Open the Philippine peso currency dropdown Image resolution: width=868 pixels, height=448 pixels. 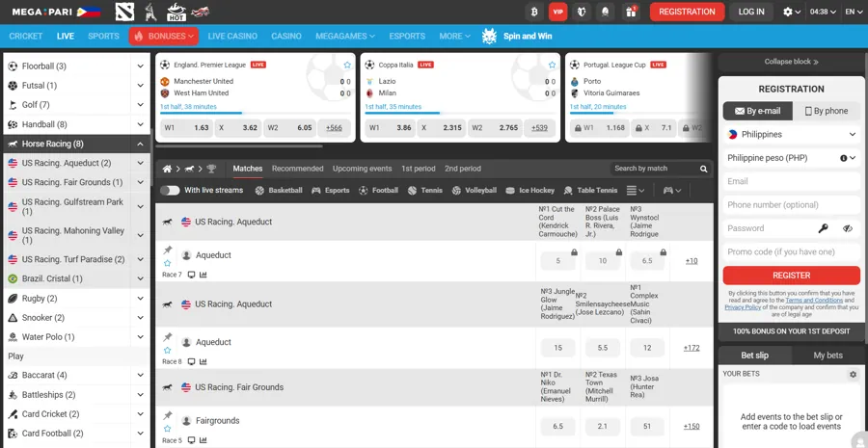(x=792, y=158)
